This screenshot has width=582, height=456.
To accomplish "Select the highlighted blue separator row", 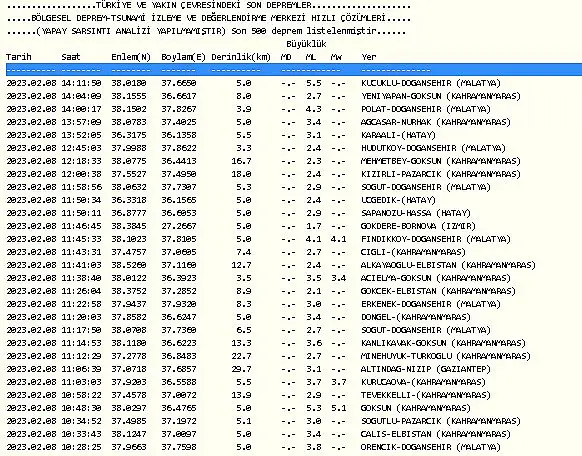I will tap(294, 70).
